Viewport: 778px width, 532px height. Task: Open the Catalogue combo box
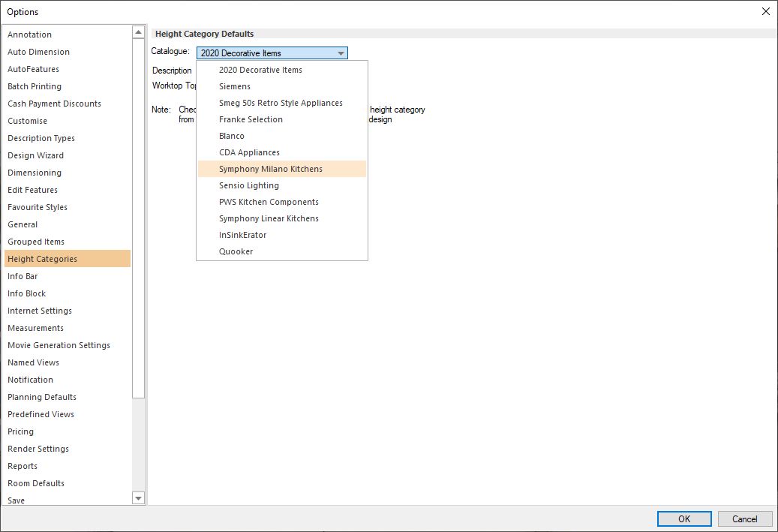[x=272, y=53]
